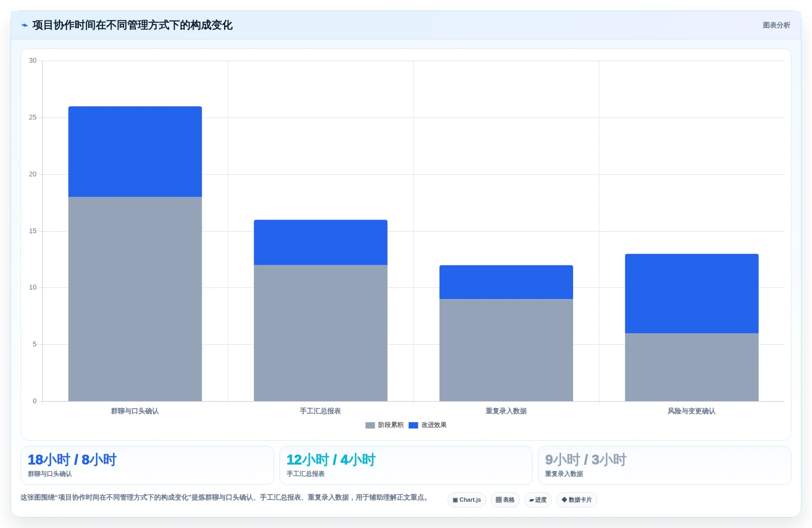Image resolution: width=812 pixels, height=528 pixels.
Task: Click the y-axis value 10
Action: (33, 287)
